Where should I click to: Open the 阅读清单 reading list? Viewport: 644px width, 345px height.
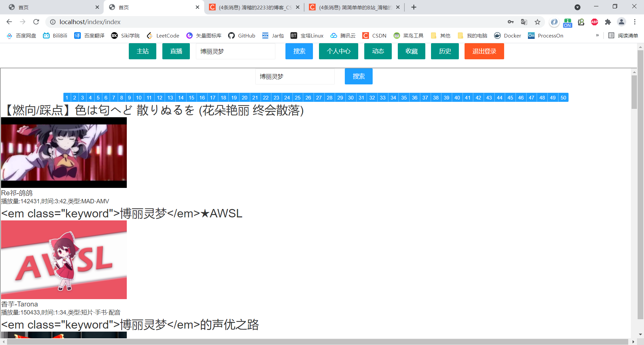point(623,36)
